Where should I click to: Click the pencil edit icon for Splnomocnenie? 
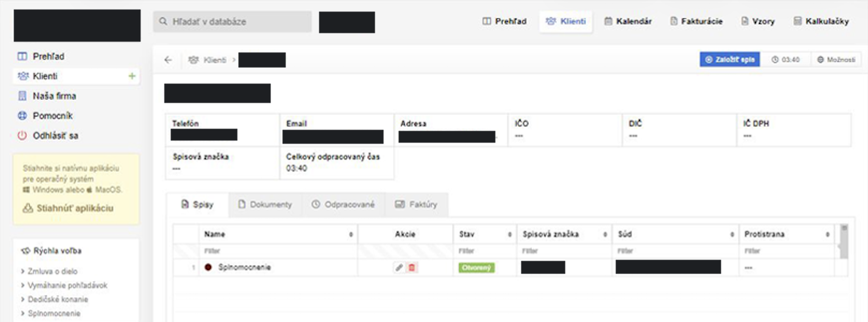(399, 267)
